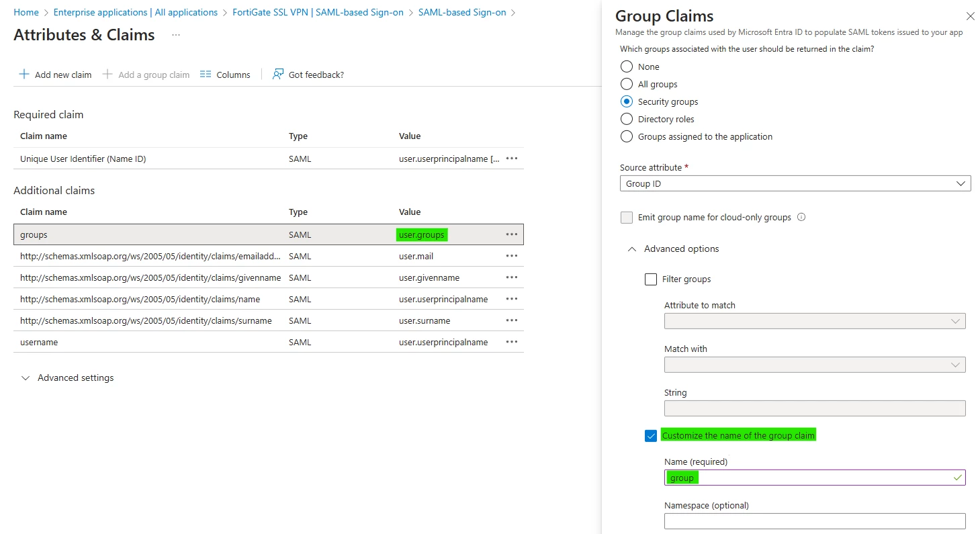980x534 pixels.
Task: Open the Source attribute Group ID dropdown
Action: click(795, 183)
